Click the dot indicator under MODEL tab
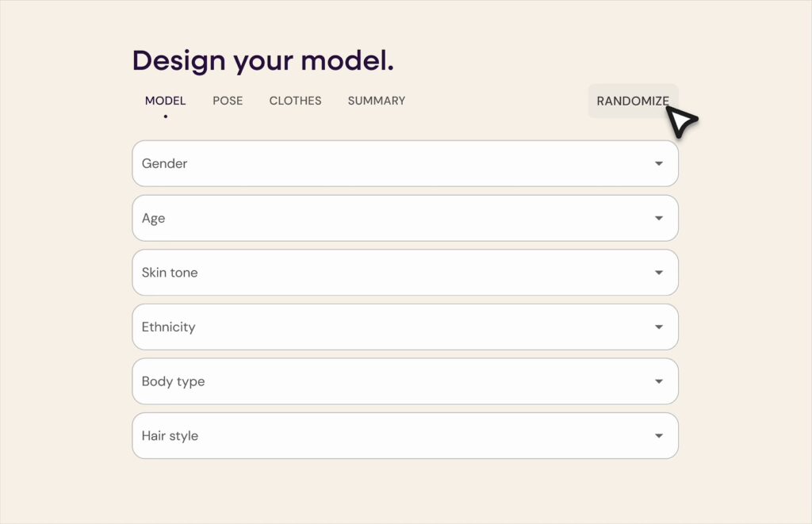812x524 pixels. 166,117
